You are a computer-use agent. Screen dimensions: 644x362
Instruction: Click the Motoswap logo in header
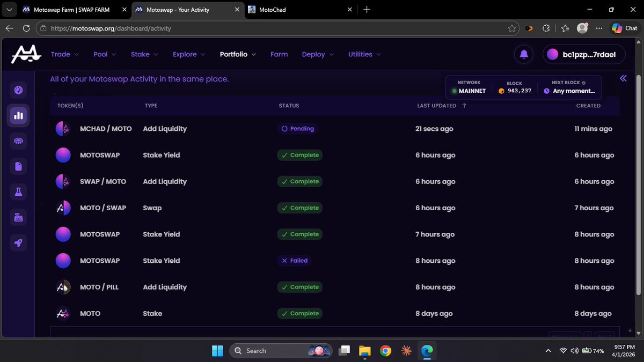(26, 54)
